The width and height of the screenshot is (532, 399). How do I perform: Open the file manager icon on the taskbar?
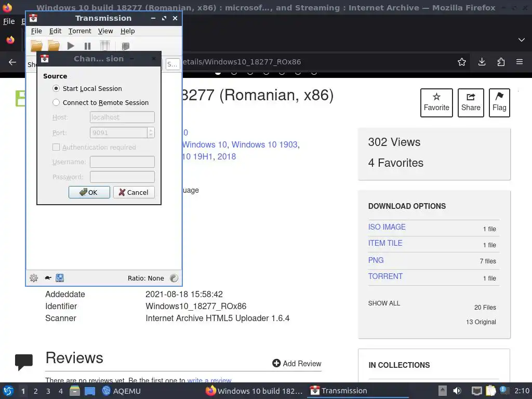75,391
